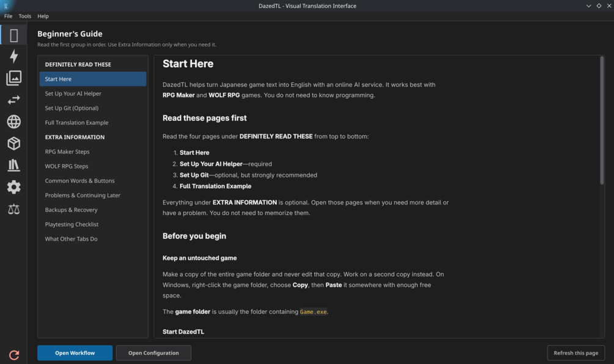Viewport: 614px width, 364px height.
Task: Open the WOLF RPG Steps page
Action: [x=93, y=166]
